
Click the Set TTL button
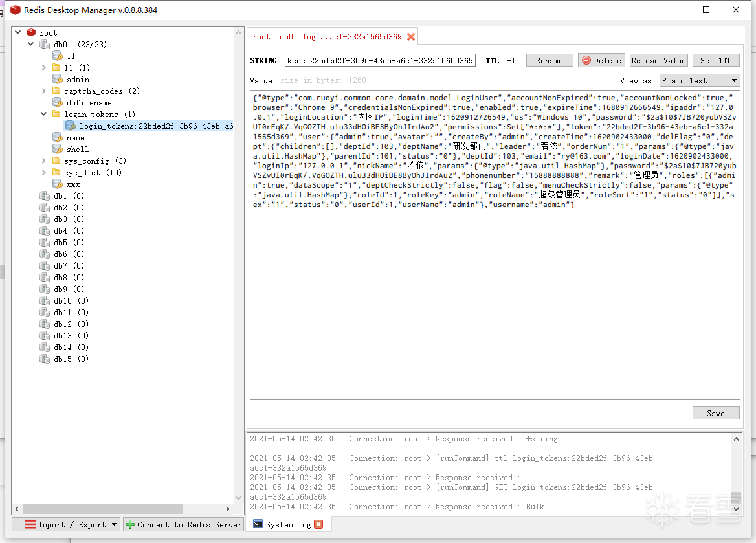point(716,60)
